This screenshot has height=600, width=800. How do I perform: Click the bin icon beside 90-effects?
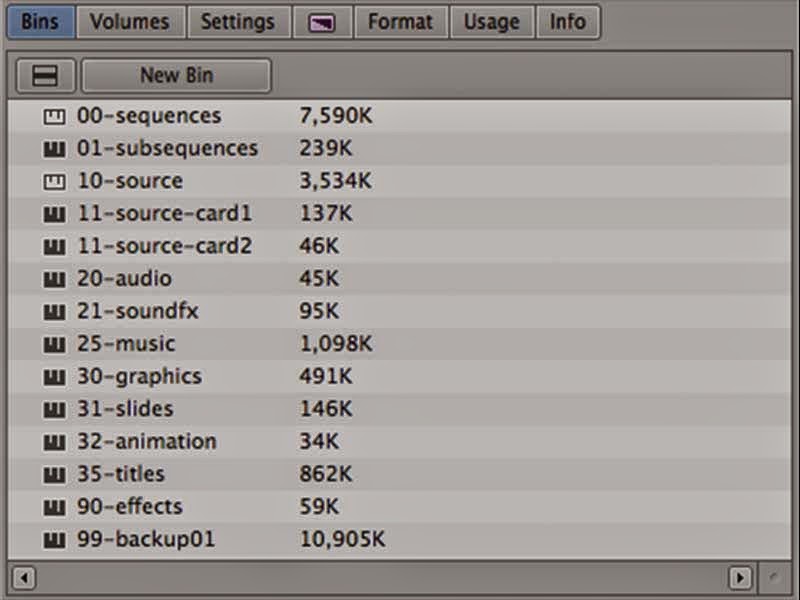(54, 507)
